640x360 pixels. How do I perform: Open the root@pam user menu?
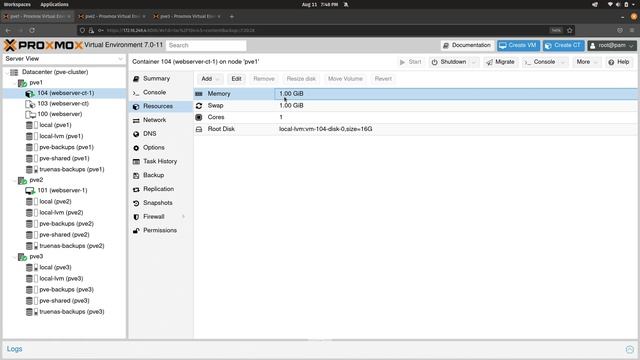coord(612,45)
